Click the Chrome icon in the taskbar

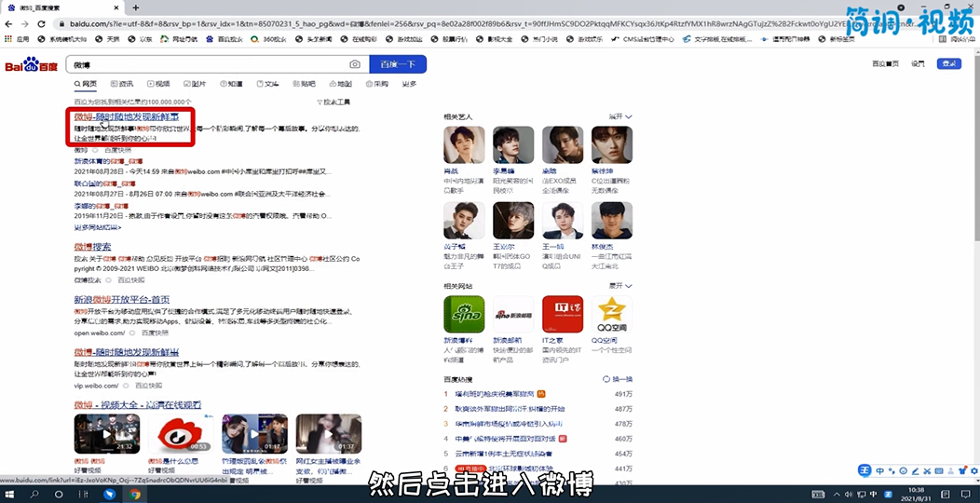point(135,494)
